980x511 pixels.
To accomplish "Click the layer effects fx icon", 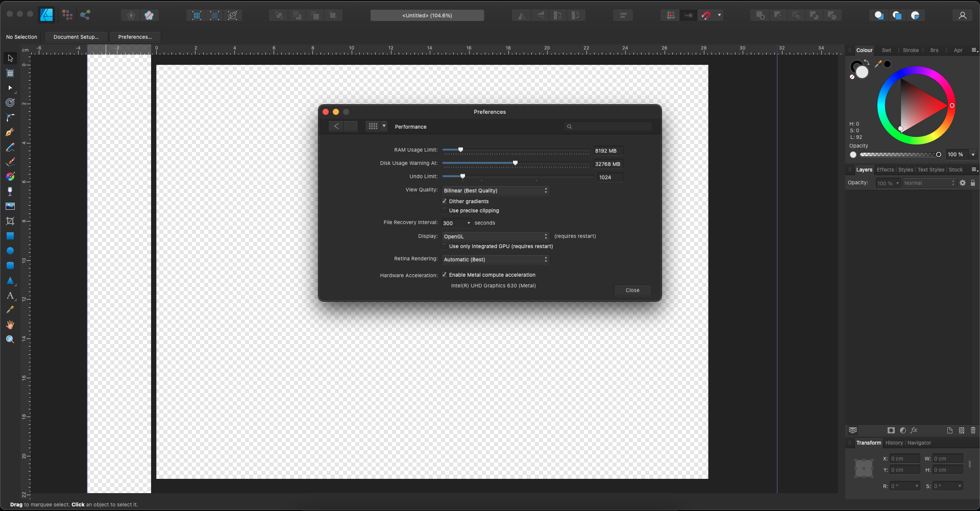I will 914,430.
